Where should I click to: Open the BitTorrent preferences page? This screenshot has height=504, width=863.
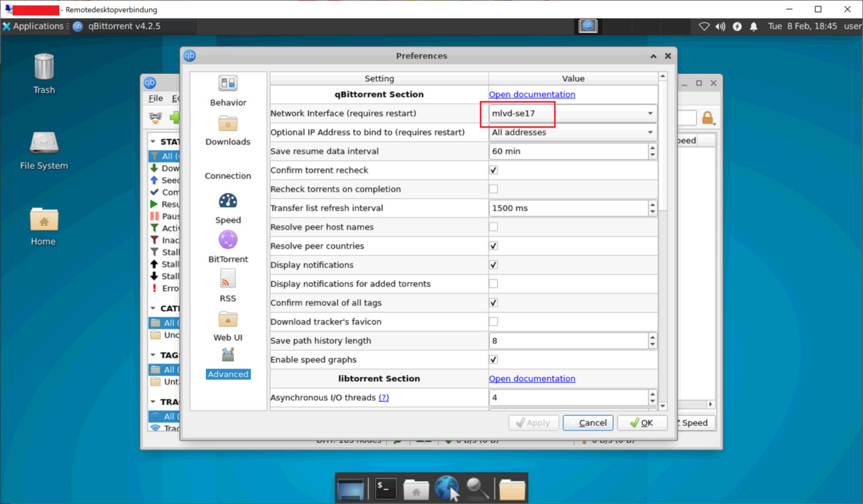(228, 248)
